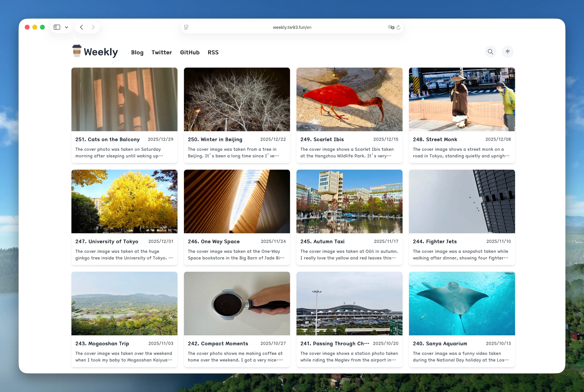Open the 251. Cats on the Balcony title
Image resolution: width=584 pixels, height=392 pixels.
(108, 140)
